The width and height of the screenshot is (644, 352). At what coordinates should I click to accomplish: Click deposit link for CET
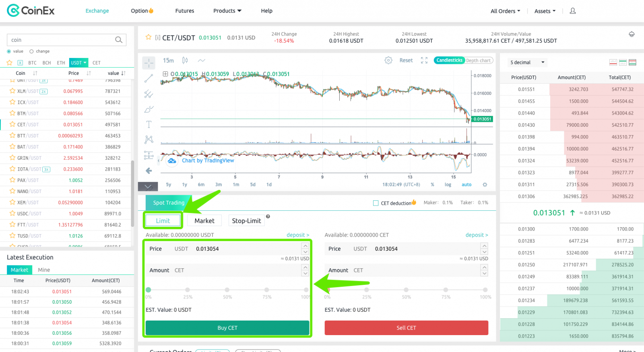point(477,235)
